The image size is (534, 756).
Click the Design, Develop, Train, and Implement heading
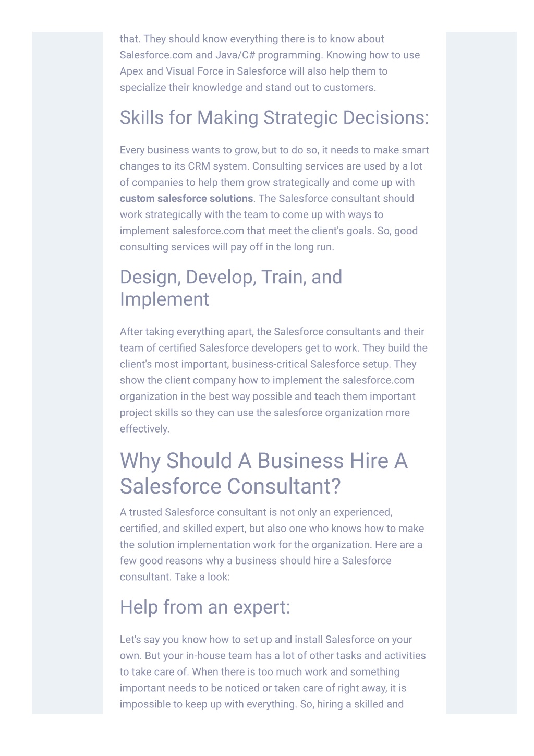(x=231, y=288)
